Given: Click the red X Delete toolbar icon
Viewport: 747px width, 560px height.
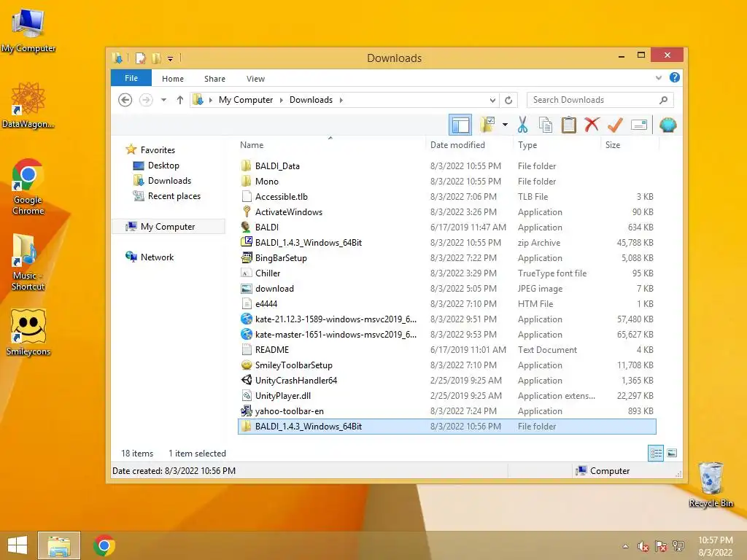Looking at the screenshot, I should (x=592, y=125).
